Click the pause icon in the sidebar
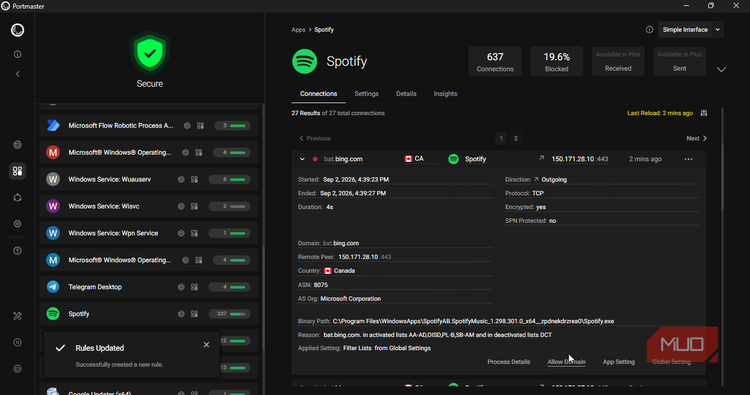This screenshot has height=395, width=750. 18,342
